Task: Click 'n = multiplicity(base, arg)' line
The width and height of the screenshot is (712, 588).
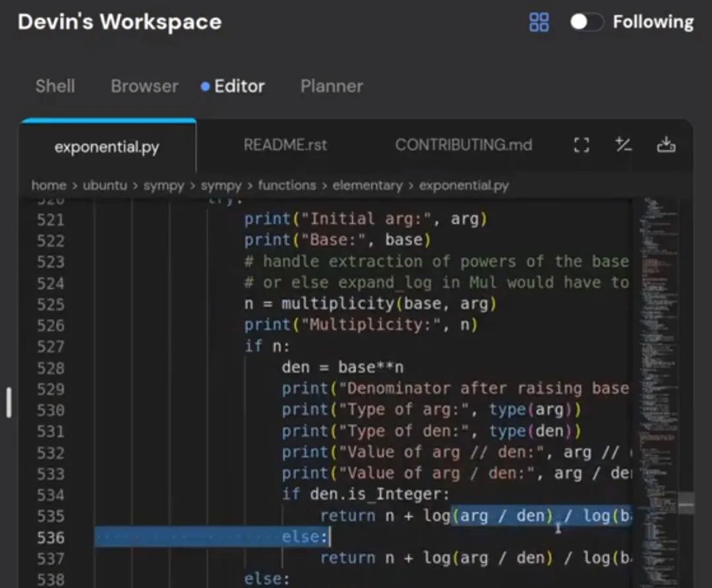Action: (x=371, y=303)
